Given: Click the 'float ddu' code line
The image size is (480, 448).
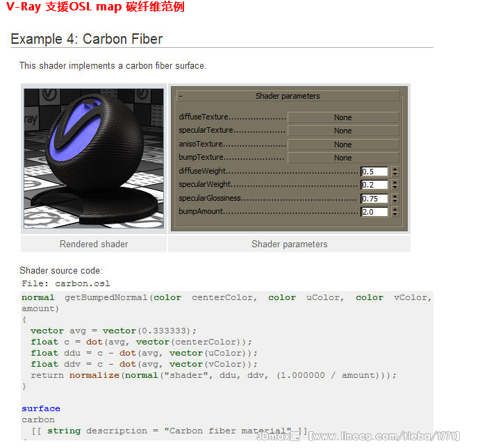Looking at the screenshot, I should point(144,353).
